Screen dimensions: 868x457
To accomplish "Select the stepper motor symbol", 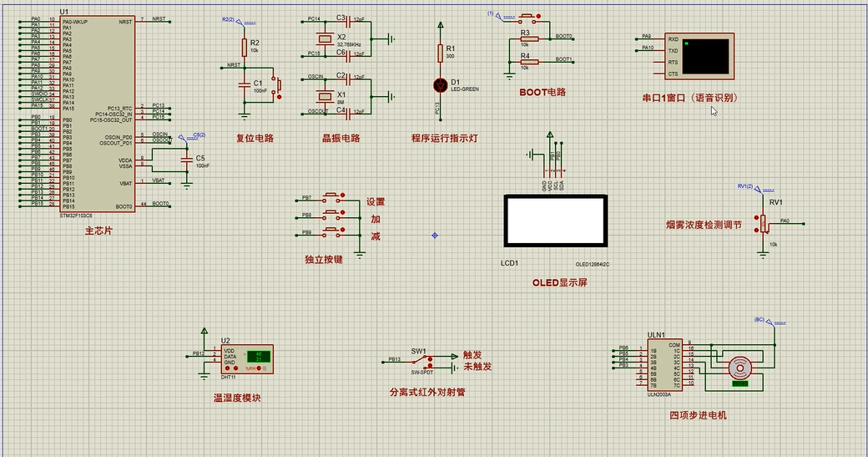I will 739,368.
